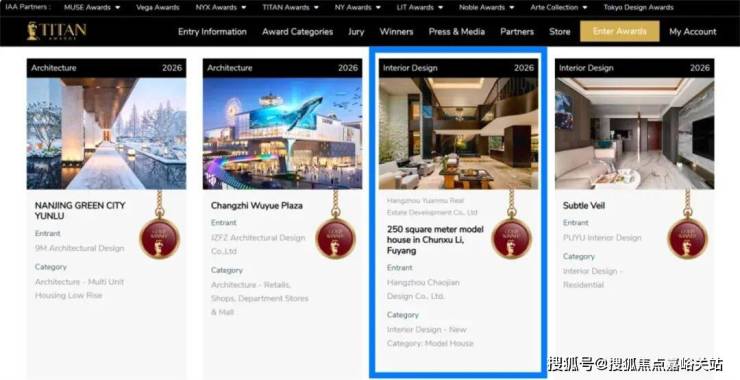Click the Enter Awards button
740x380 pixels.
(620, 31)
